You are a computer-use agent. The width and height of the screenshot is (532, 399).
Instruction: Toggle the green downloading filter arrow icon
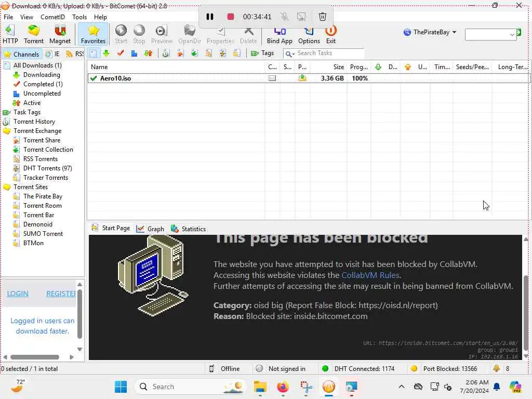[x=106, y=54]
